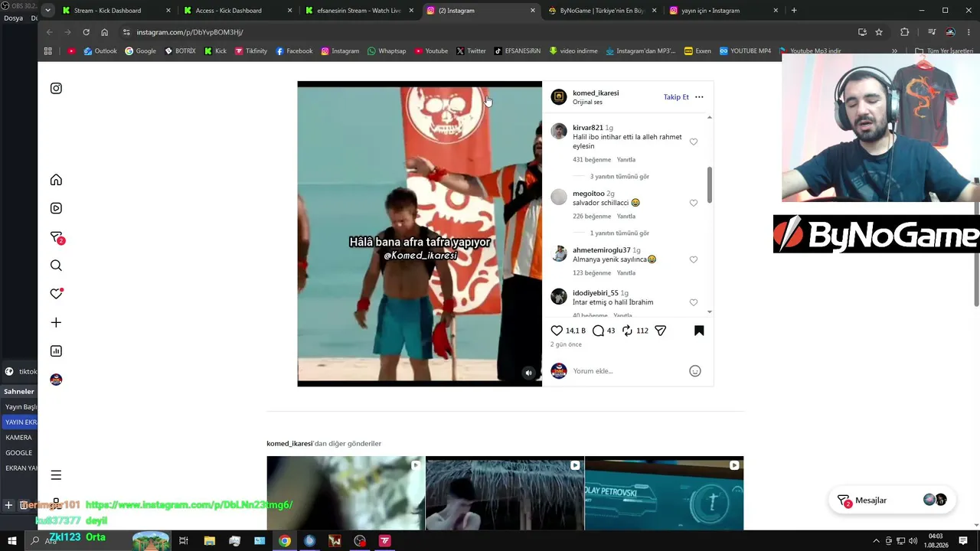
Task: Open Instagram search in the sidebar
Action: (x=56, y=266)
